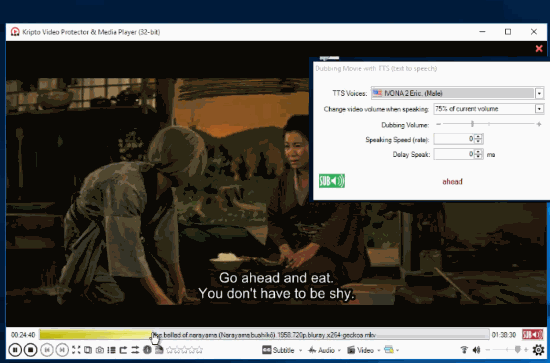Expand the TTS Voices dropdown arrow

pyautogui.click(x=539, y=93)
